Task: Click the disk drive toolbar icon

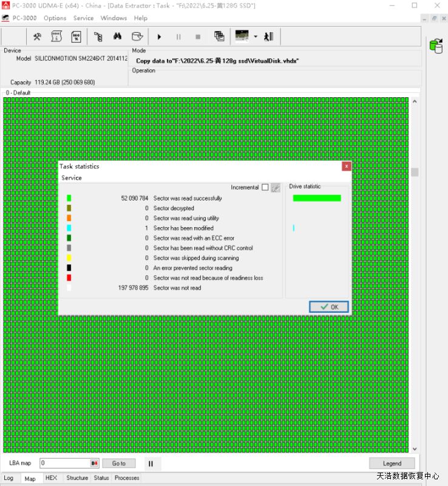Action: coord(138,36)
